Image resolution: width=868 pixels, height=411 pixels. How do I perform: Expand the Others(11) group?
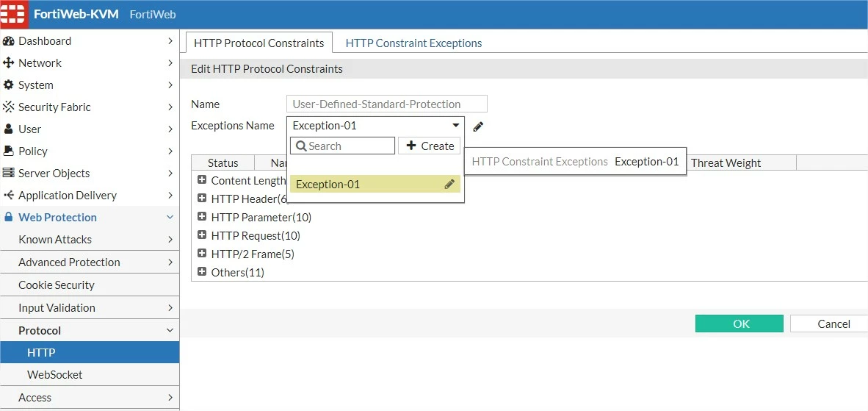(x=202, y=272)
